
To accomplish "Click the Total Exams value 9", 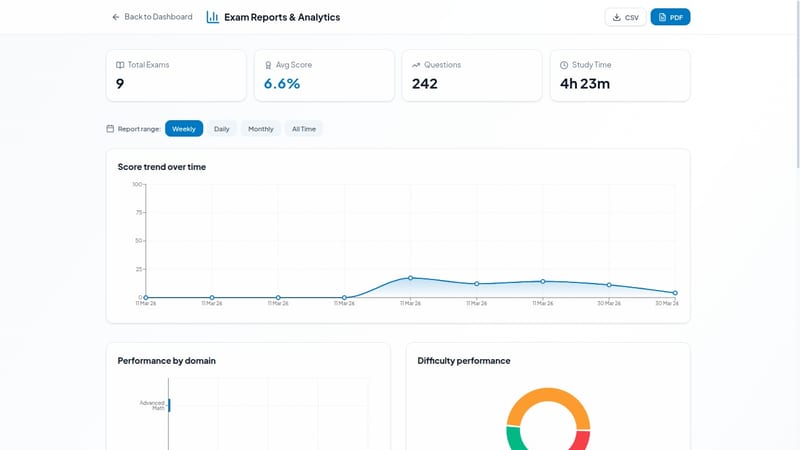I will click(x=120, y=84).
